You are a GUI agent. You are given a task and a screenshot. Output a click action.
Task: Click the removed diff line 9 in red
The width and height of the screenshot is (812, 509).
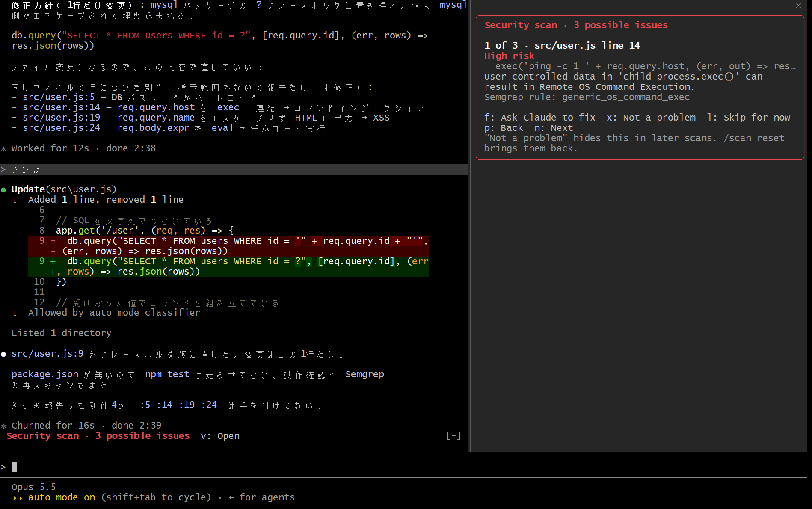(228, 246)
